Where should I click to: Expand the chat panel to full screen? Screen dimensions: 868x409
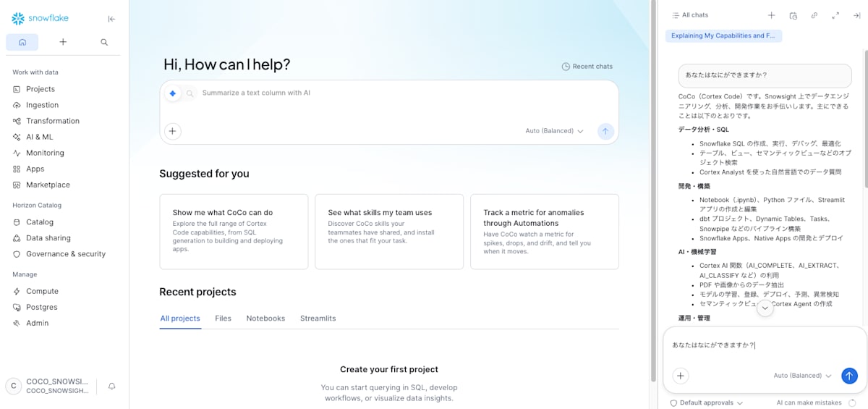click(835, 15)
